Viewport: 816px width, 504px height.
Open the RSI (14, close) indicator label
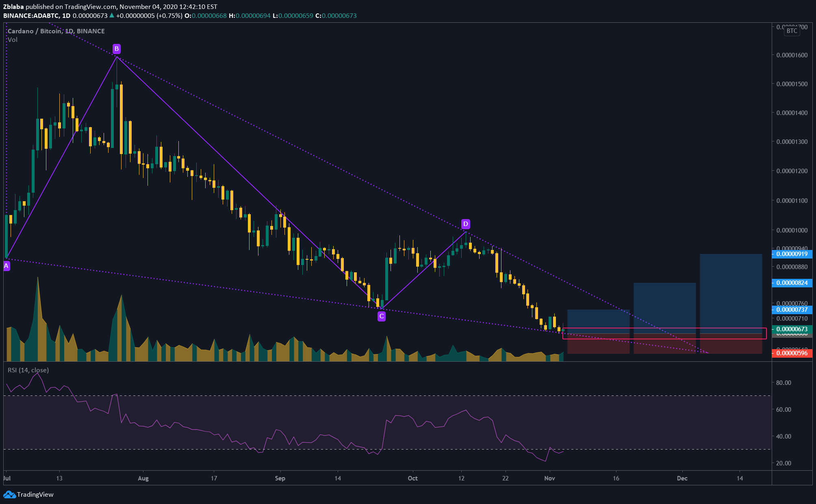pyautogui.click(x=28, y=370)
